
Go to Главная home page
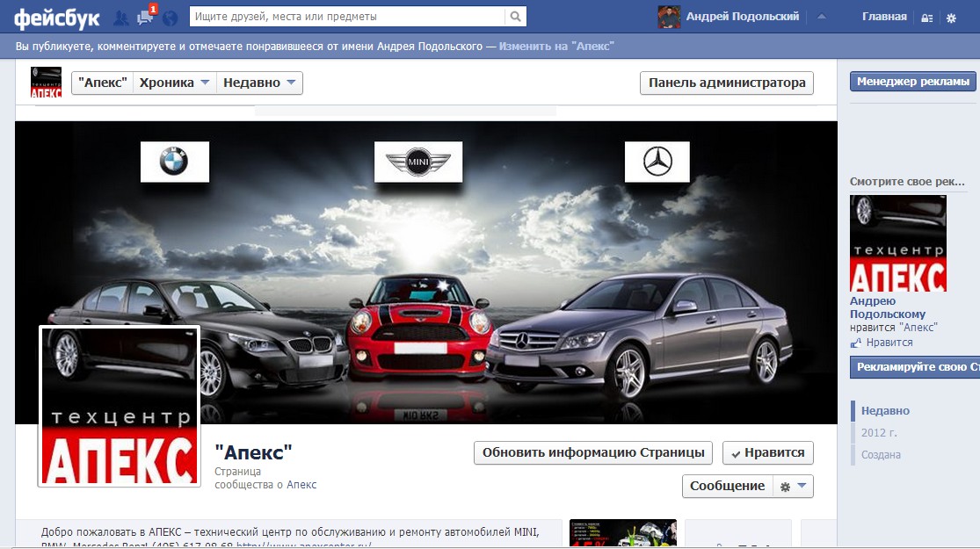(884, 17)
